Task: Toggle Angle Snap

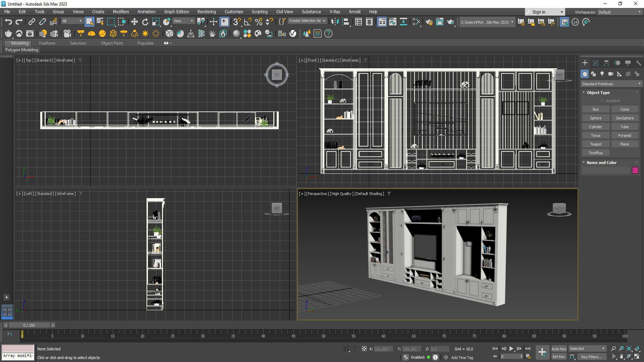Action: click(248, 22)
